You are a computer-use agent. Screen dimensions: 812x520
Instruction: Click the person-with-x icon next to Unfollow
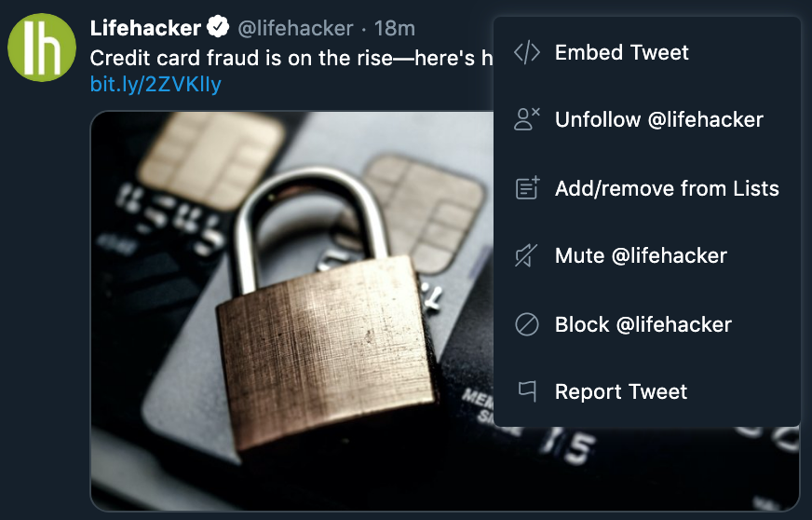tap(527, 119)
